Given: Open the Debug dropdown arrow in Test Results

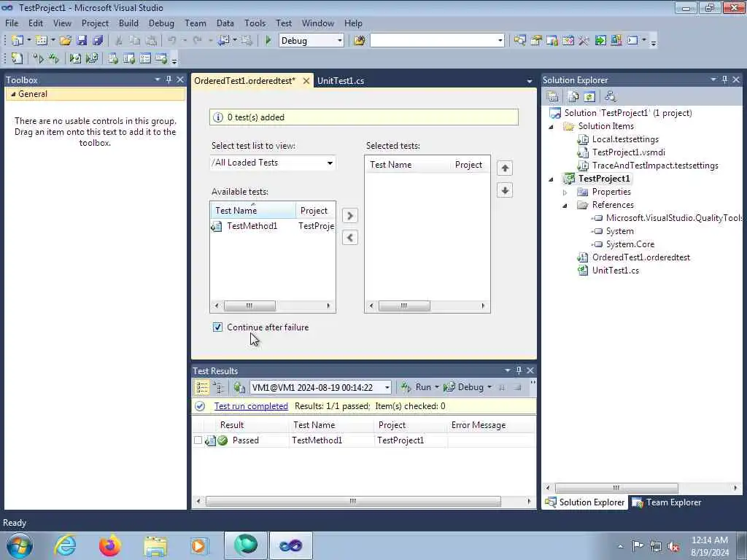Looking at the screenshot, I should tap(489, 387).
